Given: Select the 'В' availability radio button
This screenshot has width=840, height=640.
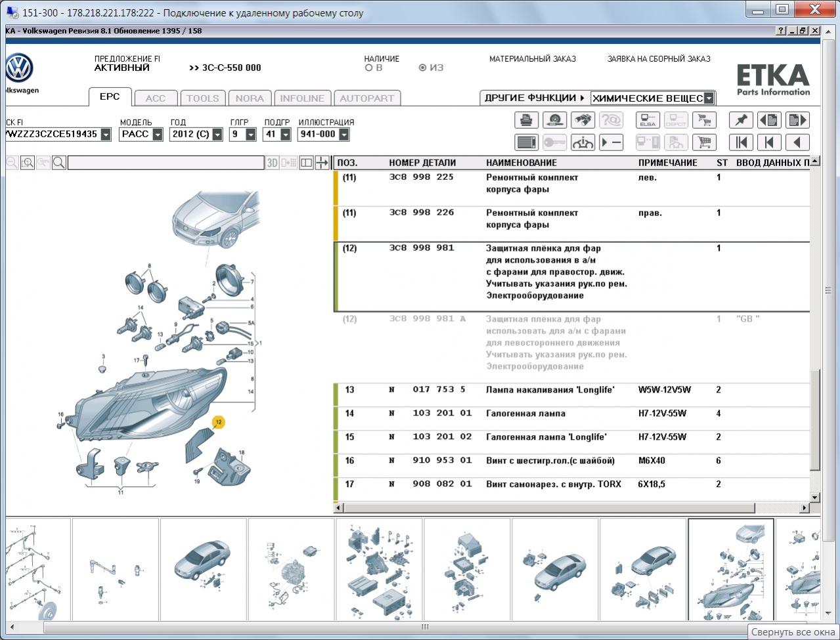Looking at the screenshot, I should [x=369, y=68].
